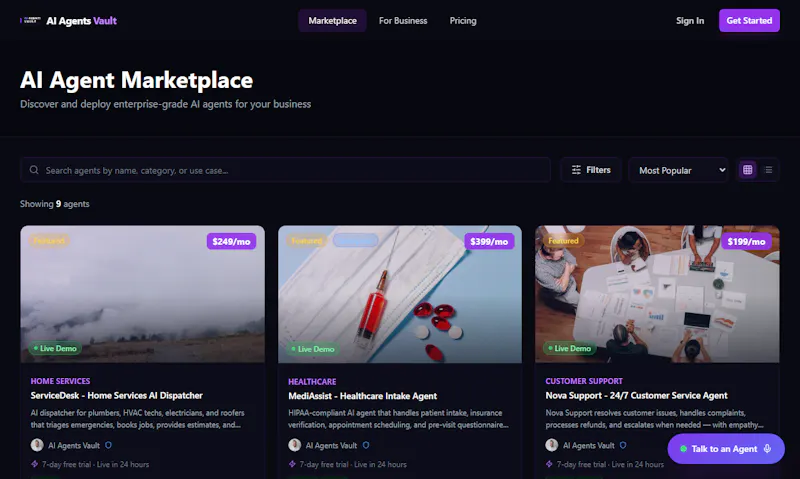
Task: Click the ServiceDesk description text
Action: (137, 419)
